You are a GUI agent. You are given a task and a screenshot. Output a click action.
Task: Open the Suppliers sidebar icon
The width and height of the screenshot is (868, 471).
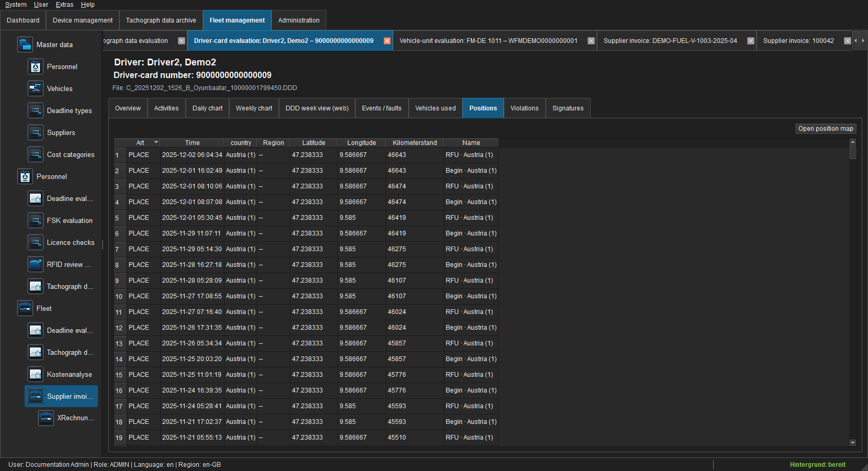[35, 132]
